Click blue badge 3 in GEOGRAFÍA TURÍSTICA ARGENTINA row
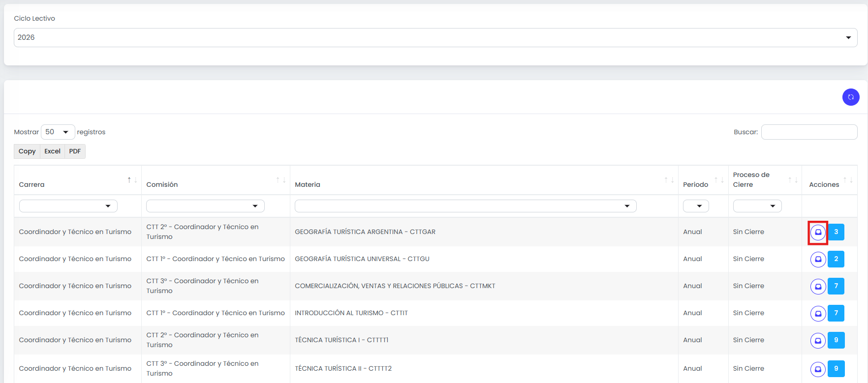 tap(836, 232)
